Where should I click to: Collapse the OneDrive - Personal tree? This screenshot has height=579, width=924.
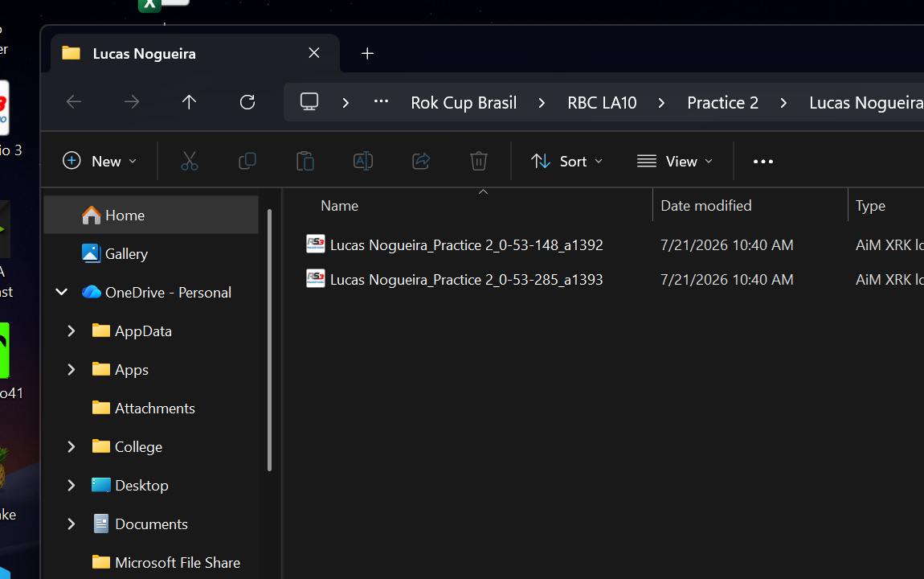tap(61, 292)
